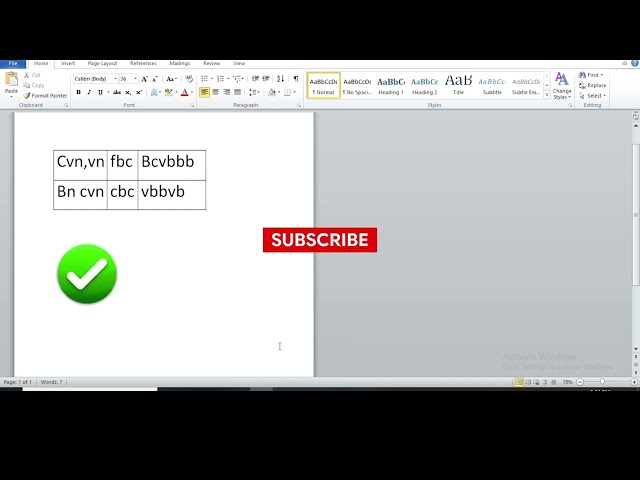
Task: Apply strikethrough formatting
Action: tap(117, 92)
